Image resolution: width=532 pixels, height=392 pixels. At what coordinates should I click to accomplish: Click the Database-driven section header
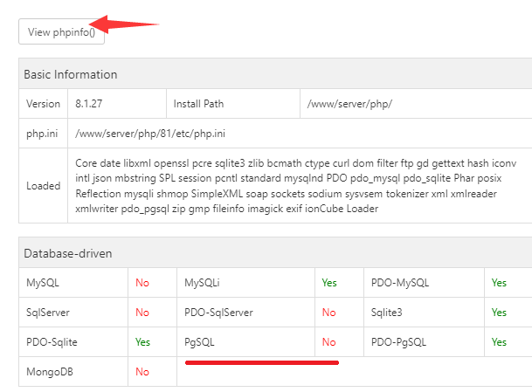[x=74, y=253]
